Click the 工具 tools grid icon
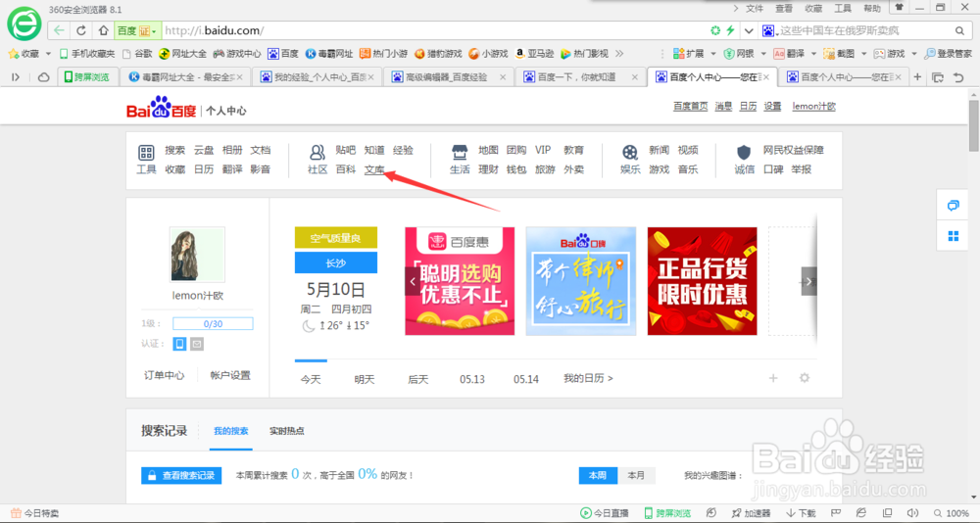 146,153
